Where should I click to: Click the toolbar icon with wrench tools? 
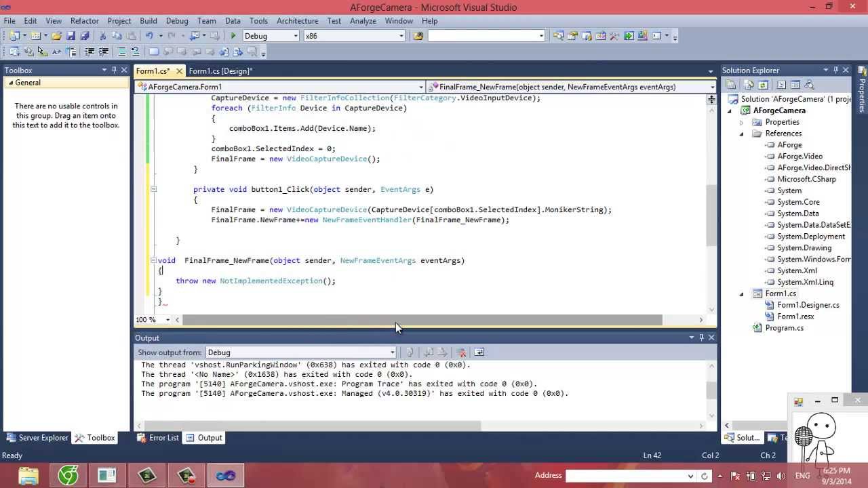[x=614, y=36]
